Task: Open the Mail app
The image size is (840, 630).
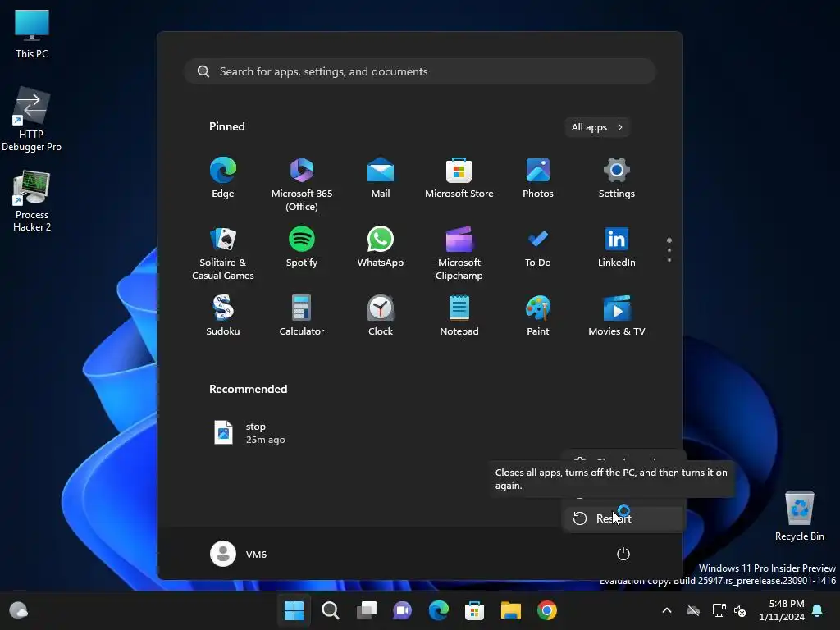Action: tap(381, 178)
